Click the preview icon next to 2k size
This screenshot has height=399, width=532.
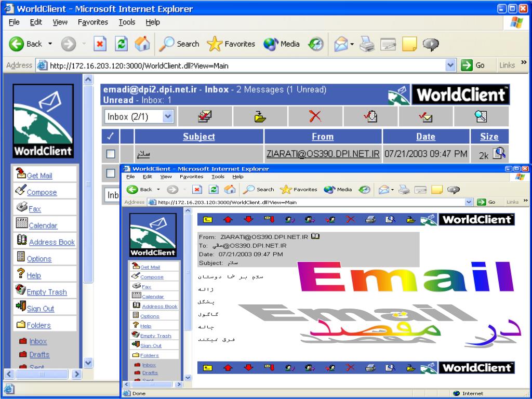pyautogui.click(x=499, y=153)
